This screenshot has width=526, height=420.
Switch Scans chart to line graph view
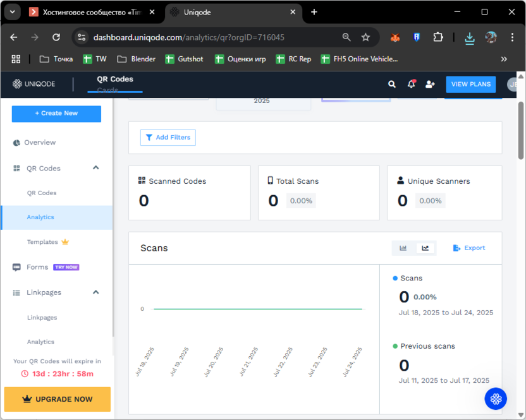(x=425, y=248)
